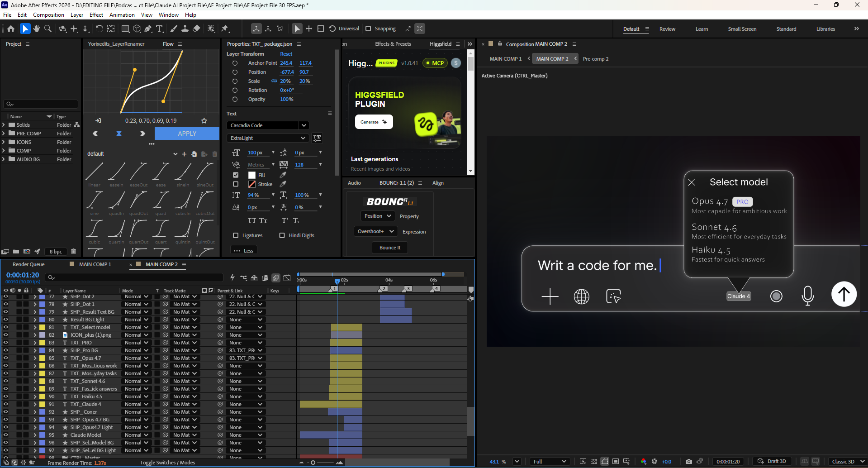The width and height of the screenshot is (868, 468).
Task: Enable the Hindi Digits checkbox
Action: tap(282, 235)
